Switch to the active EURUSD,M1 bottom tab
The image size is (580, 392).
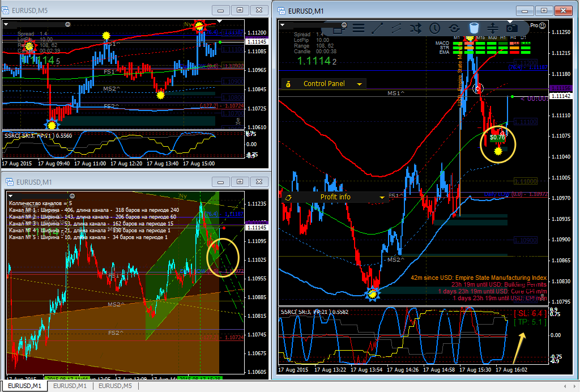pos(25,386)
